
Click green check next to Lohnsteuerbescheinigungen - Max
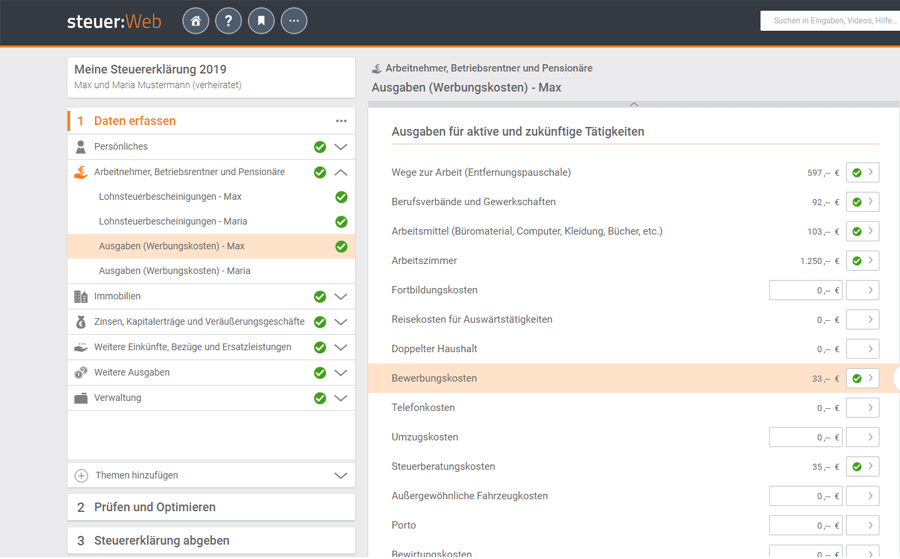342,197
